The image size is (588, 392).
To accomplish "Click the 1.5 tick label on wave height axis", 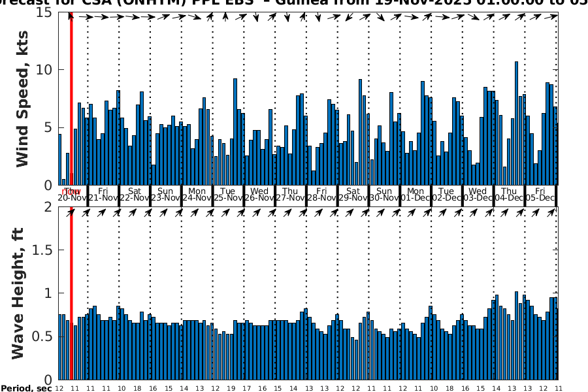I will click(41, 250).
